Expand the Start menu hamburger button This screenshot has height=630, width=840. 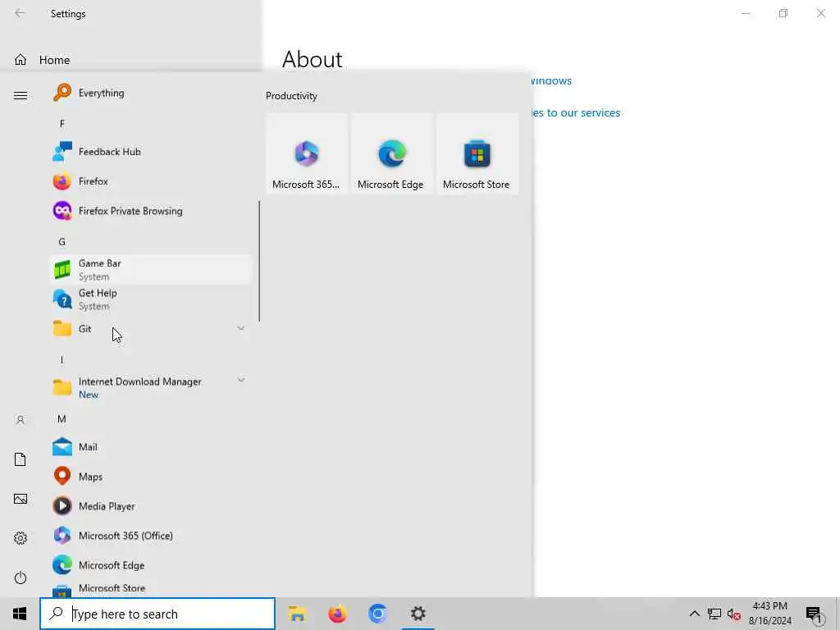21,95
